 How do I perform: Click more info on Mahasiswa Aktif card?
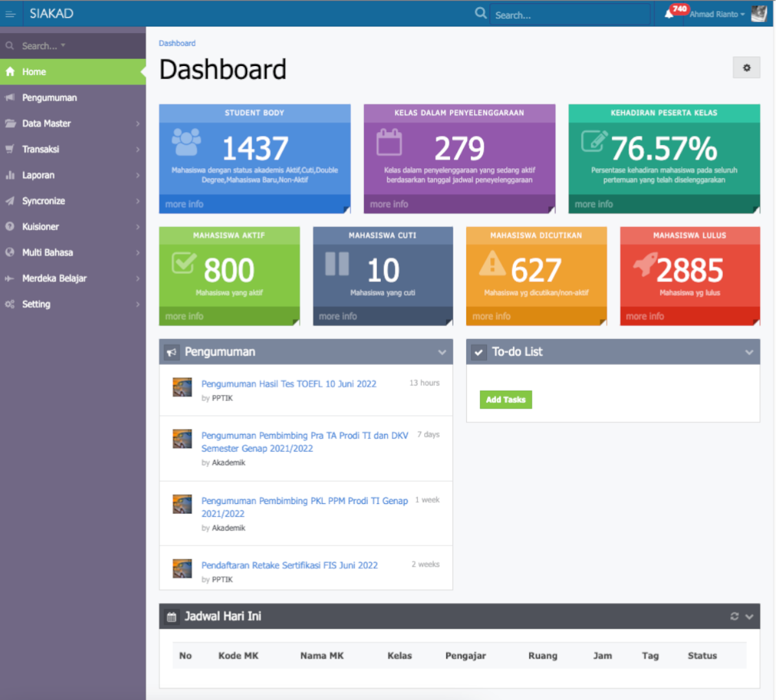point(184,316)
